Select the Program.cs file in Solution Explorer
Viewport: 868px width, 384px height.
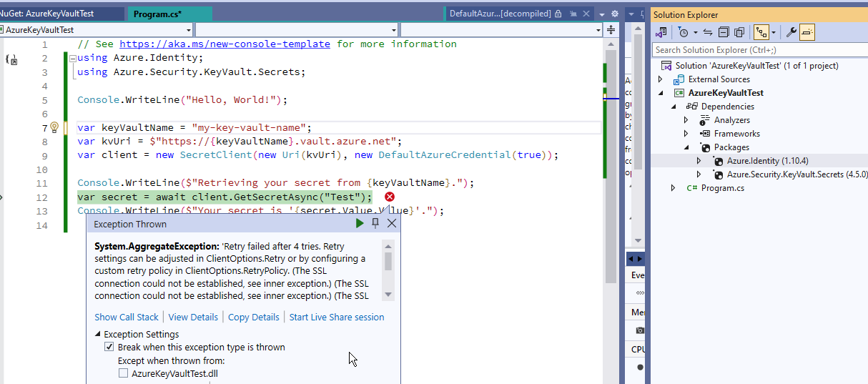pyautogui.click(x=722, y=188)
